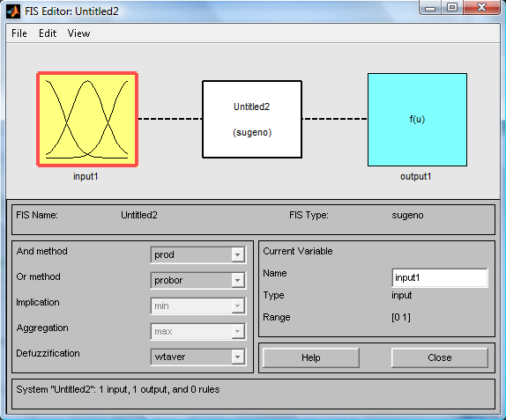This screenshot has height=420, width=506.
Task: Select the input1 membership function box
Action: coord(87,119)
